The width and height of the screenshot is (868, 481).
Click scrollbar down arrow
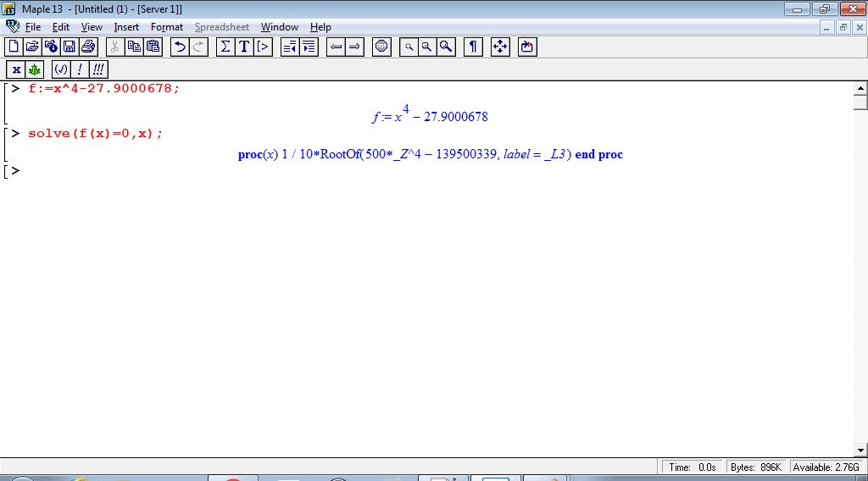click(x=860, y=450)
